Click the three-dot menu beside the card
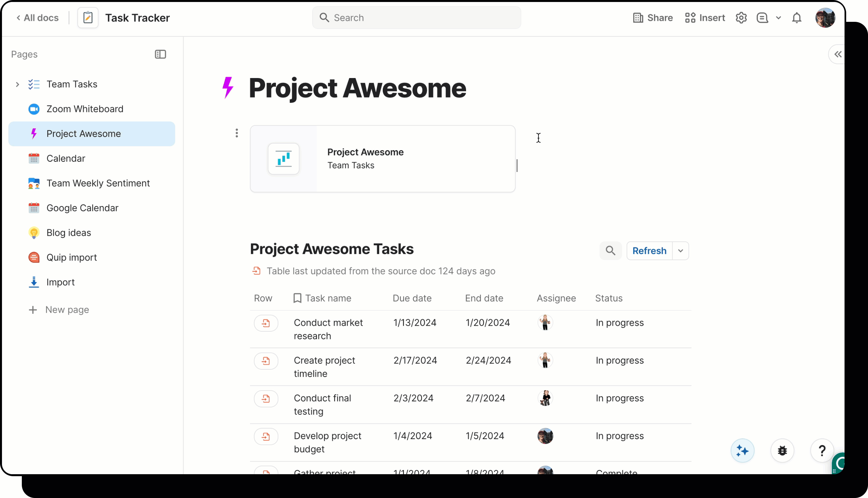Screen dimensions: 868x498 (237, 133)
